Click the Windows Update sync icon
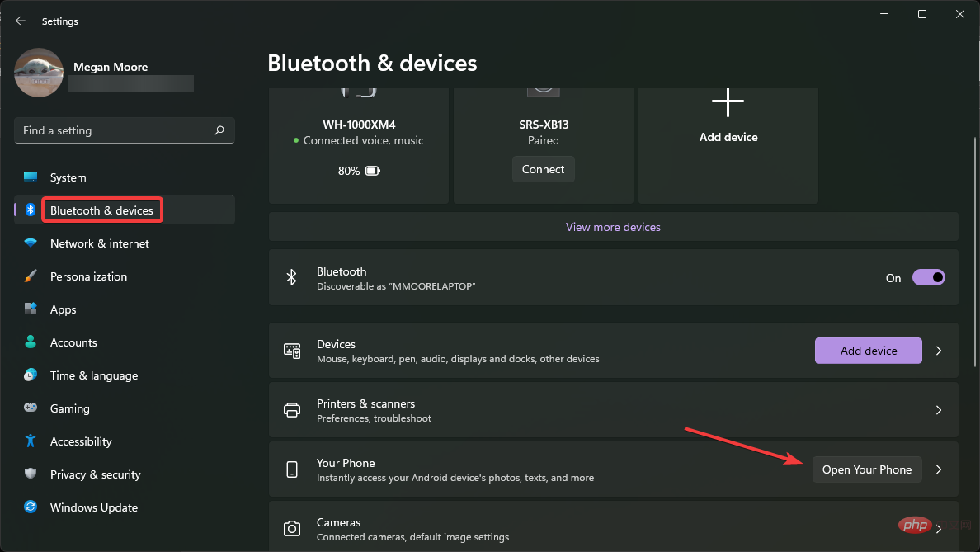The image size is (980, 552). click(x=30, y=507)
